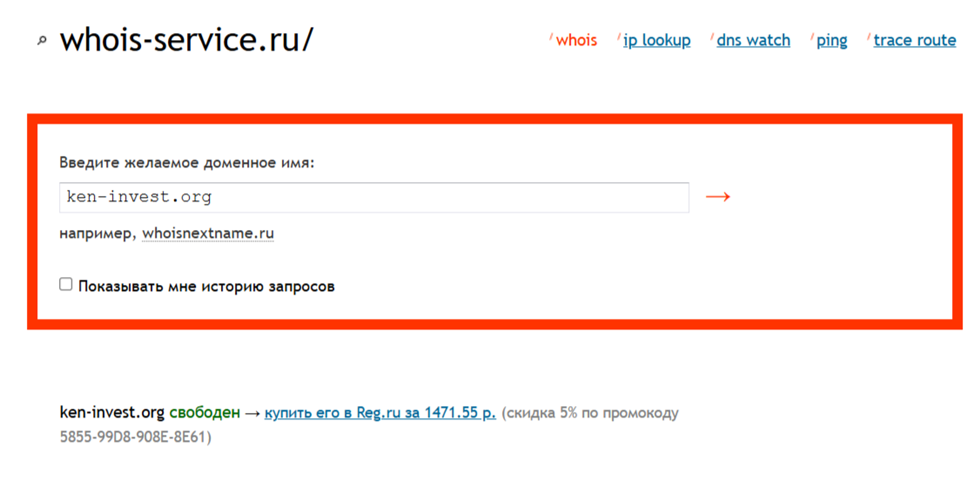Select the whois navigation tab
974x495 pixels.
pyautogui.click(x=576, y=40)
